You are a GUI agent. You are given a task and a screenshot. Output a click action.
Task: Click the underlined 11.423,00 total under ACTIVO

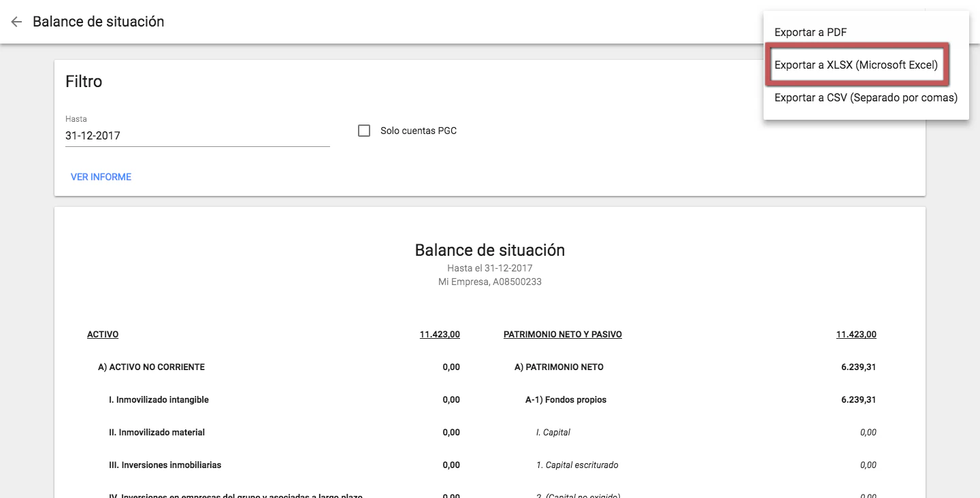pyautogui.click(x=440, y=334)
